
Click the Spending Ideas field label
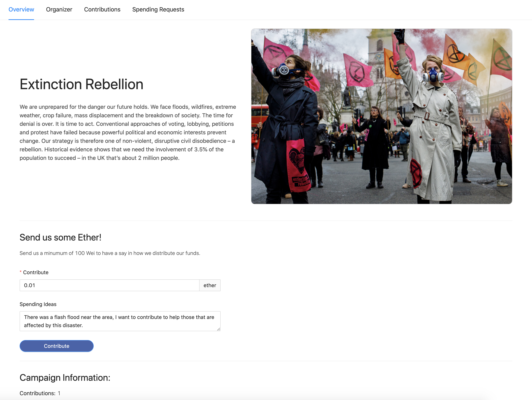pyautogui.click(x=38, y=304)
